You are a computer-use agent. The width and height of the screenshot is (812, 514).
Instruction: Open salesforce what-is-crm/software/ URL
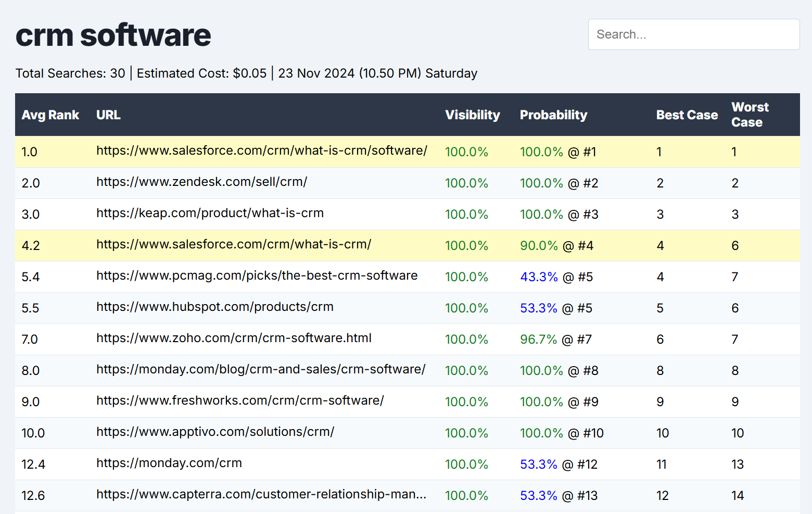[x=262, y=151]
